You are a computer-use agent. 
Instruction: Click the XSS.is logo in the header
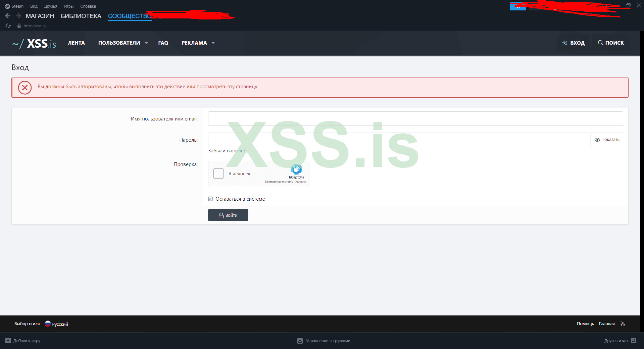tap(34, 43)
